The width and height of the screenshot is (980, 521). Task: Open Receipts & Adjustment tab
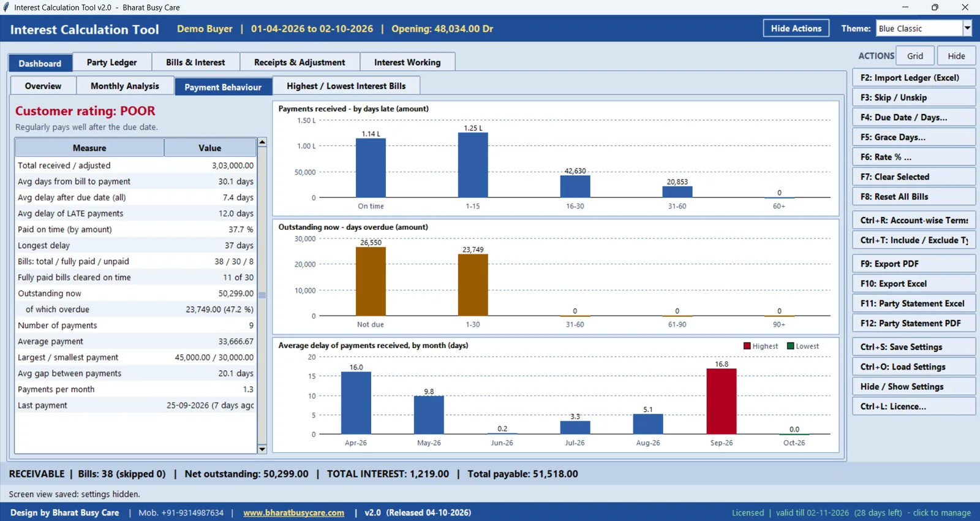(x=300, y=63)
